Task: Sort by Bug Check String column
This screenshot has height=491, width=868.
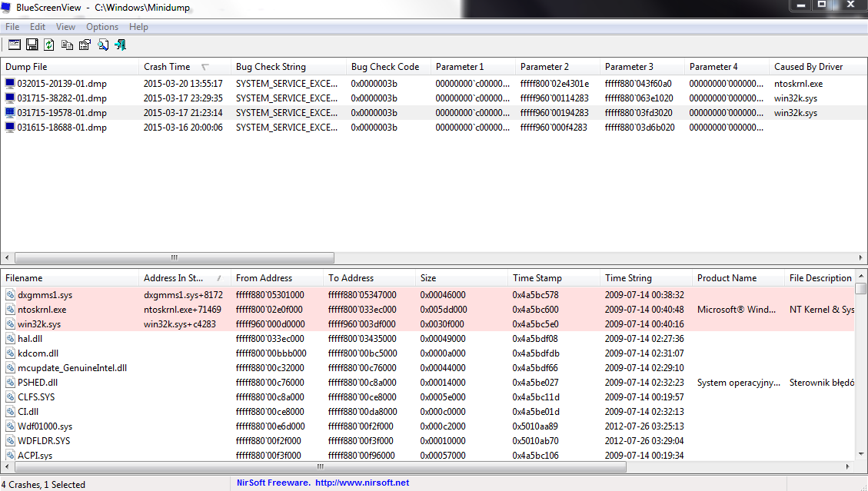Action: point(288,66)
